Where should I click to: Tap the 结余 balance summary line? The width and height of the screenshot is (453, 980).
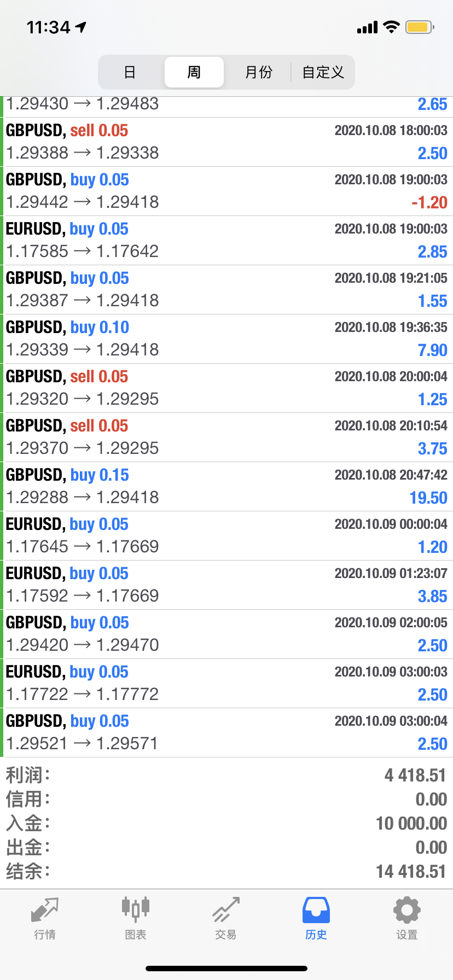pyautogui.click(x=226, y=871)
